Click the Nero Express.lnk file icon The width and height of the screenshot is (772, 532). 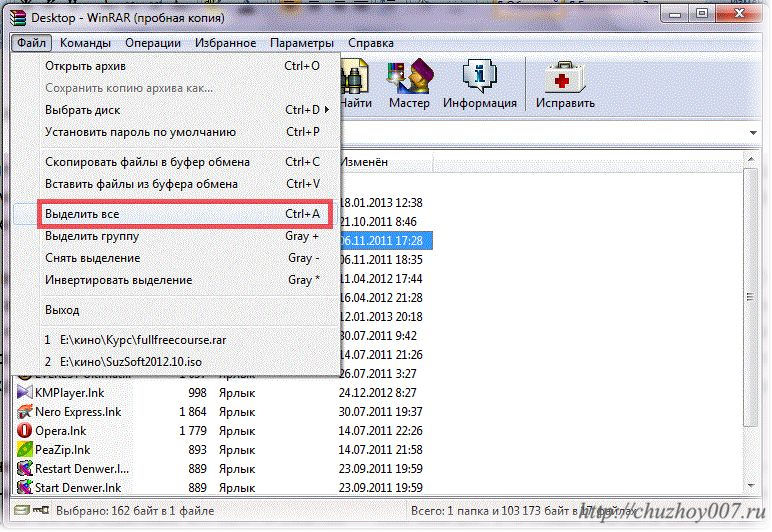[x=24, y=411]
